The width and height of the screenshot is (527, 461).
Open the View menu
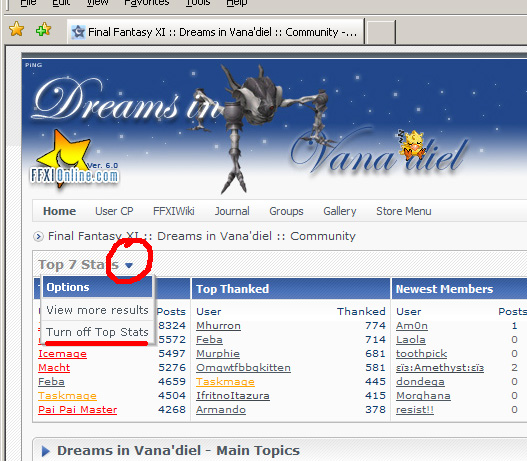point(97,3)
